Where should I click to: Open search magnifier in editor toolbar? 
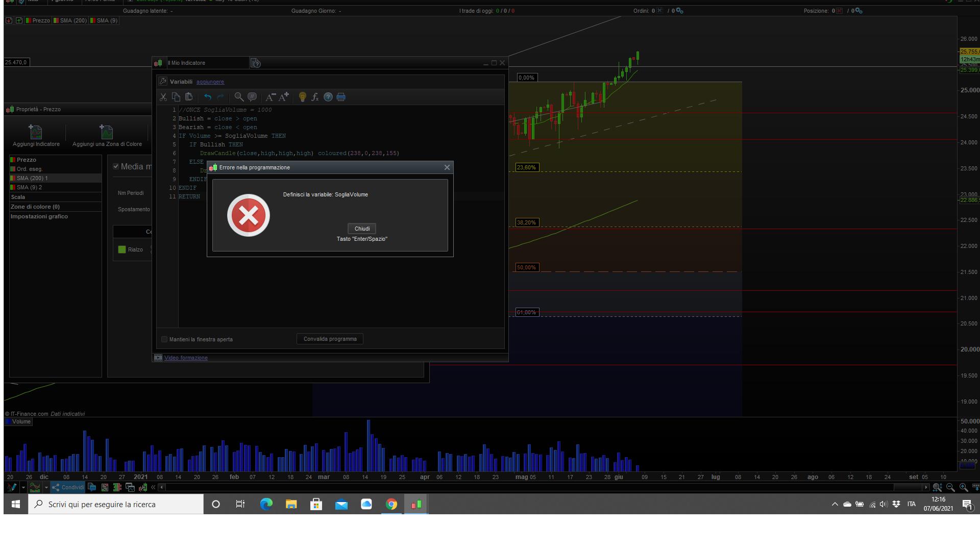[239, 97]
